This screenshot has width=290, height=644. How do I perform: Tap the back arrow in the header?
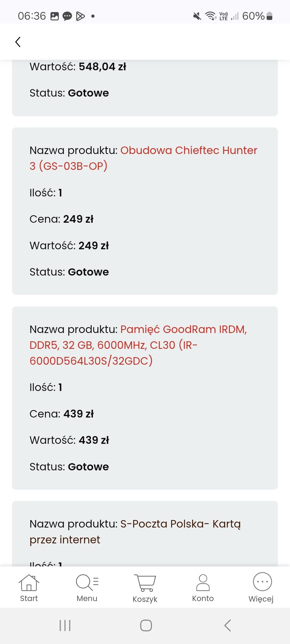(x=18, y=42)
